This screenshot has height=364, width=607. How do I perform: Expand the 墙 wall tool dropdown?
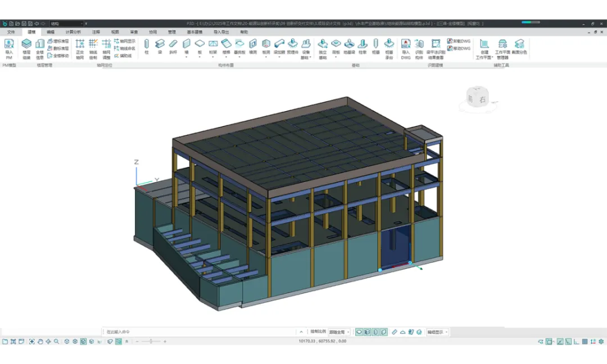point(187,57)
